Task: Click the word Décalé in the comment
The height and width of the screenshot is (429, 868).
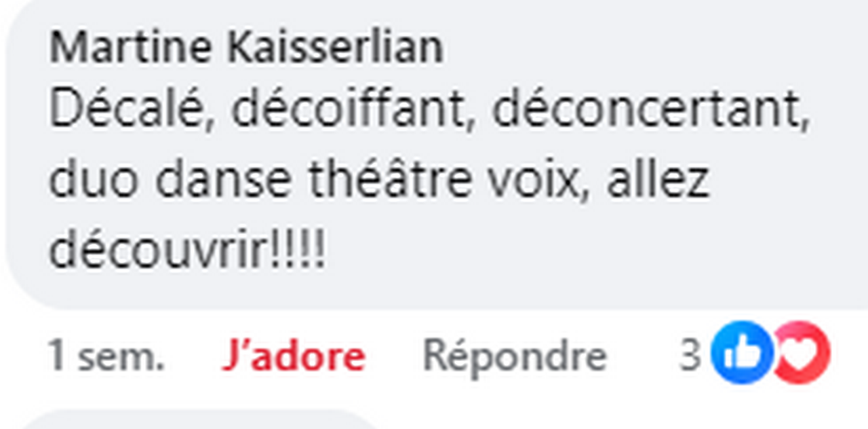Action: click(127, 111)
